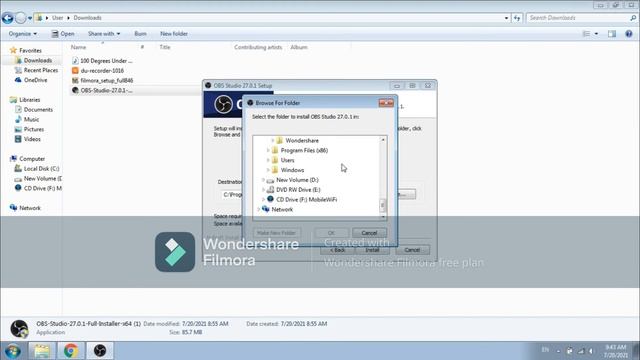
Task: Select the Windows folder in tree
Action: pos(292,170)
